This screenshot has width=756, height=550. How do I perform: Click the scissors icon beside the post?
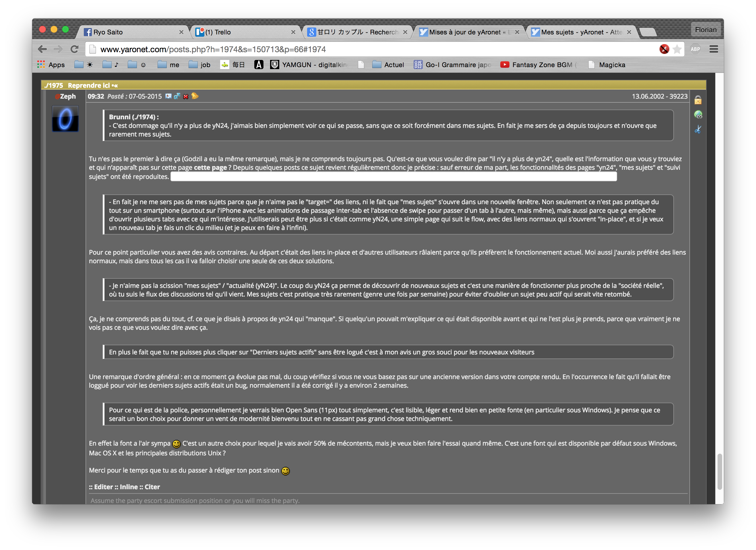pyautogui.click(x=698, y=129)
